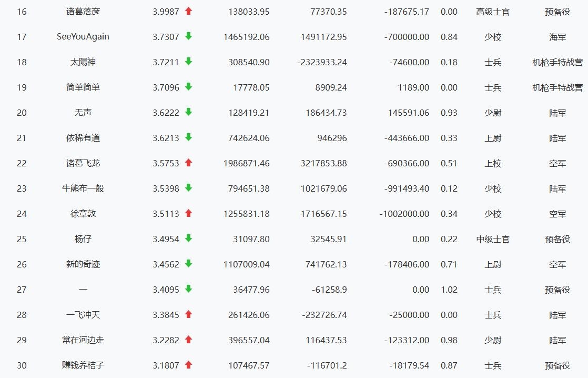Open the player name 诸葛落彦

point(83,12)
